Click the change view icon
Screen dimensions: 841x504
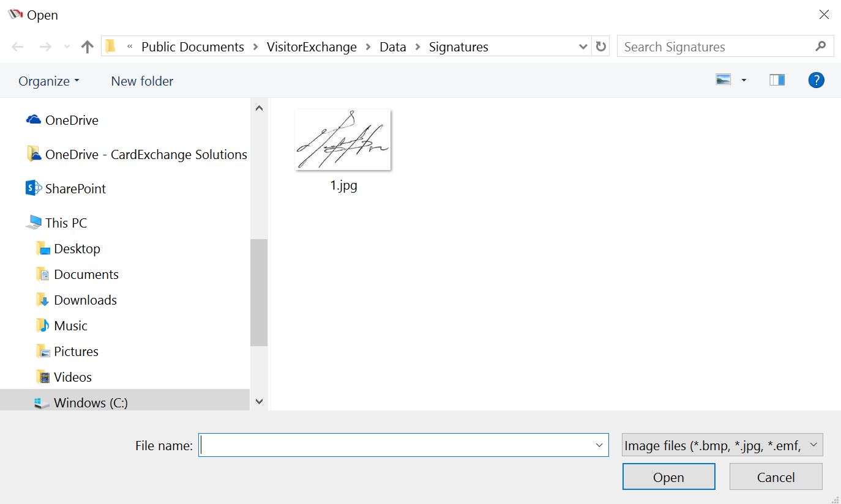pyautogui.click(x=723, y=80)
